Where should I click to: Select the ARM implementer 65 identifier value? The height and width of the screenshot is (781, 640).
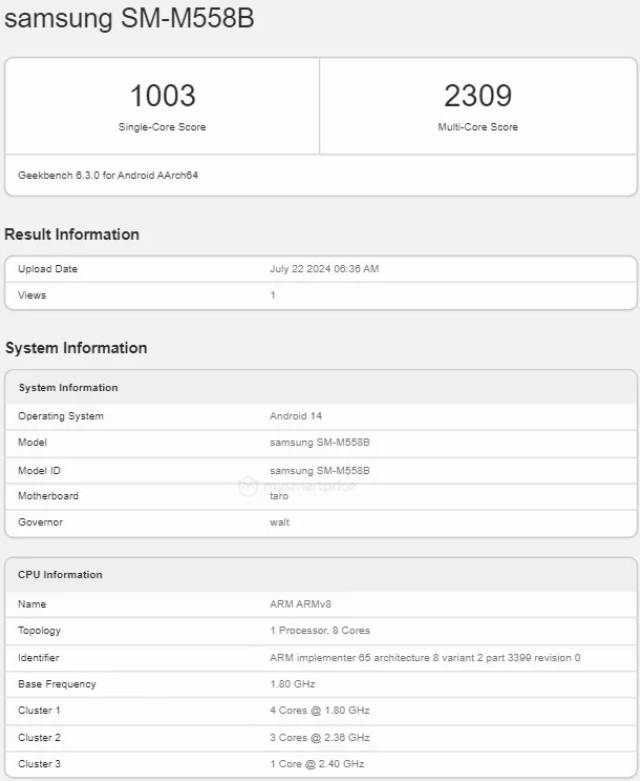tap(425, 658)
